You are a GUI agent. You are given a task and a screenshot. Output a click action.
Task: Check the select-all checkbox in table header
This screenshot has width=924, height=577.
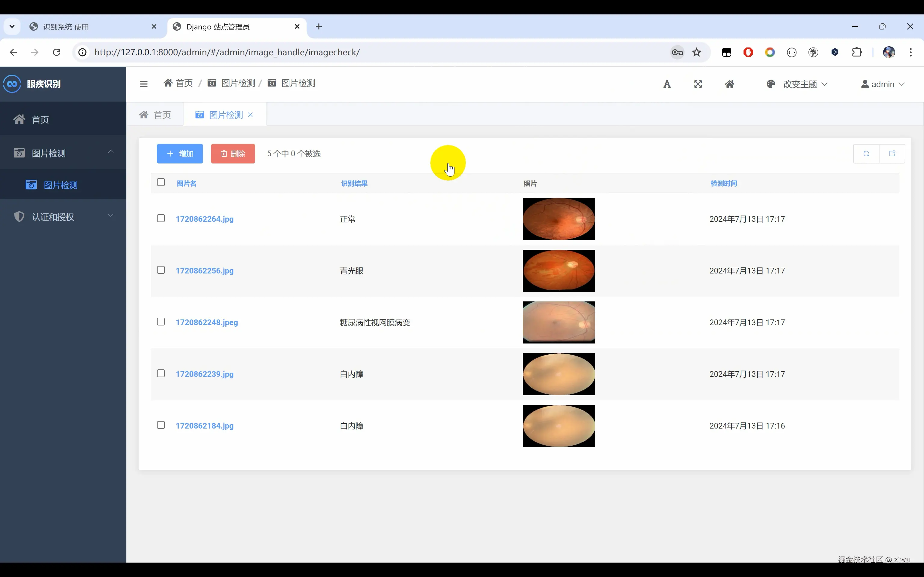[161, 182]
